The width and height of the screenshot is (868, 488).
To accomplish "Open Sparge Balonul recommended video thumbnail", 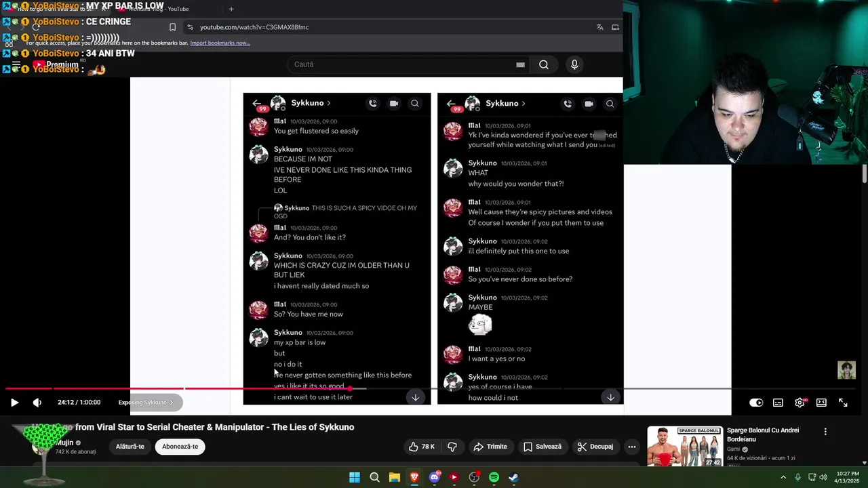I will coord(685,446).
